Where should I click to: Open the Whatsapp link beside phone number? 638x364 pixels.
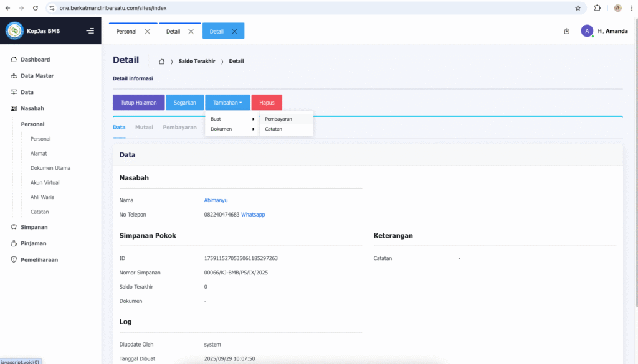click(253, 215)
